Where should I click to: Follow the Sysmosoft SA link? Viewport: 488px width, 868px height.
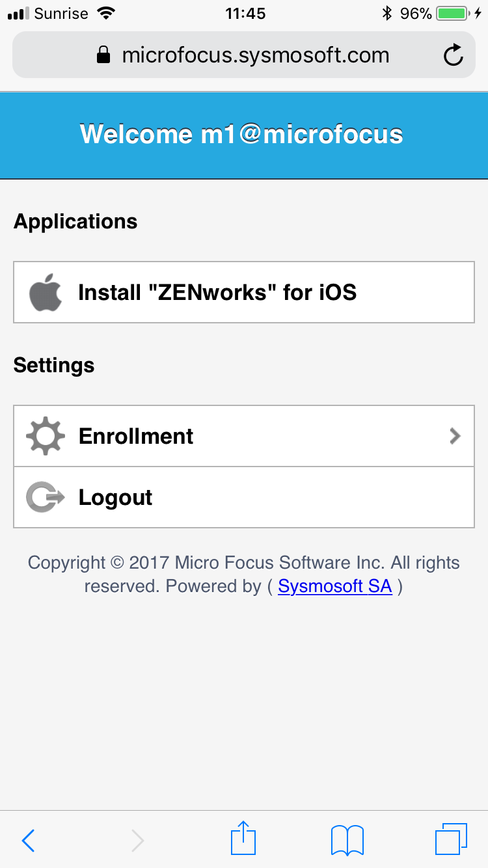tap(334, 586)
